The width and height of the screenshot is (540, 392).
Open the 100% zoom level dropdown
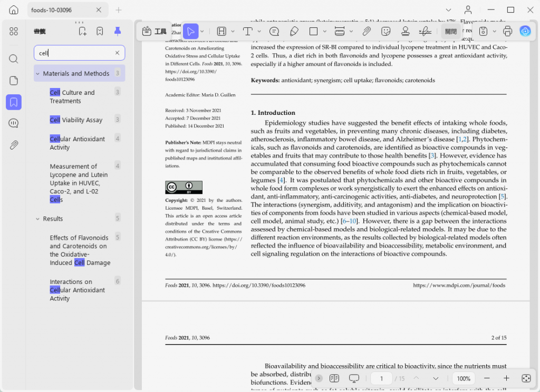464,378
